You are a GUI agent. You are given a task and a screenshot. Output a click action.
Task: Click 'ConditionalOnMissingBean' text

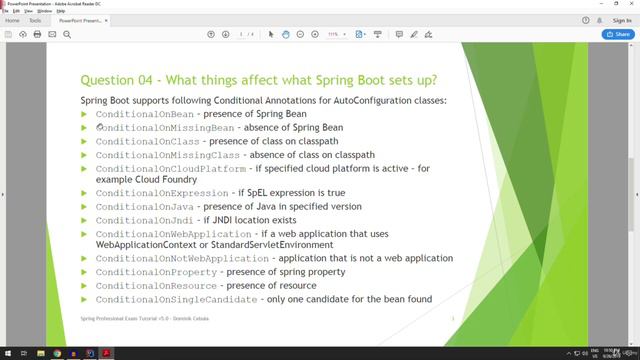[165, 128]
